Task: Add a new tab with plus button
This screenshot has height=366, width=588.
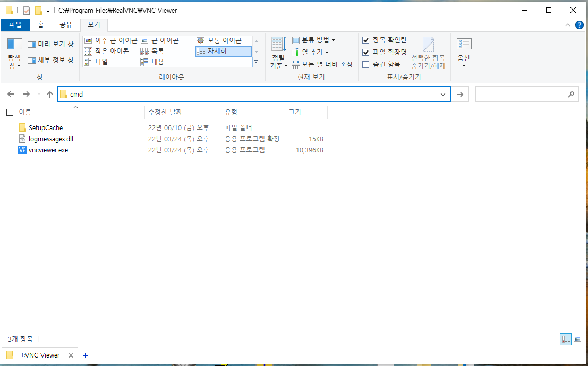Action: [x=86, y=355]
